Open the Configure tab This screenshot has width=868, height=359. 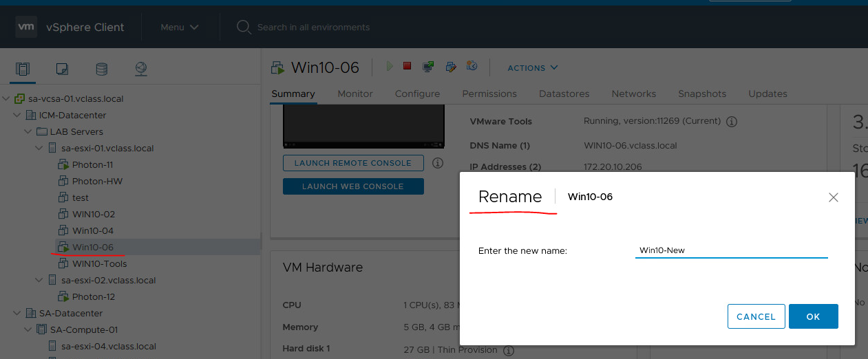pyautogui.click(x=417, y=94)
